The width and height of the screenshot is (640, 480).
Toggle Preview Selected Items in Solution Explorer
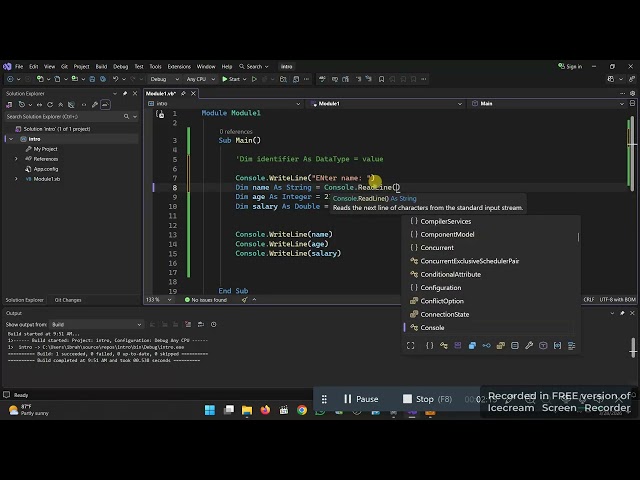(105, 105)
